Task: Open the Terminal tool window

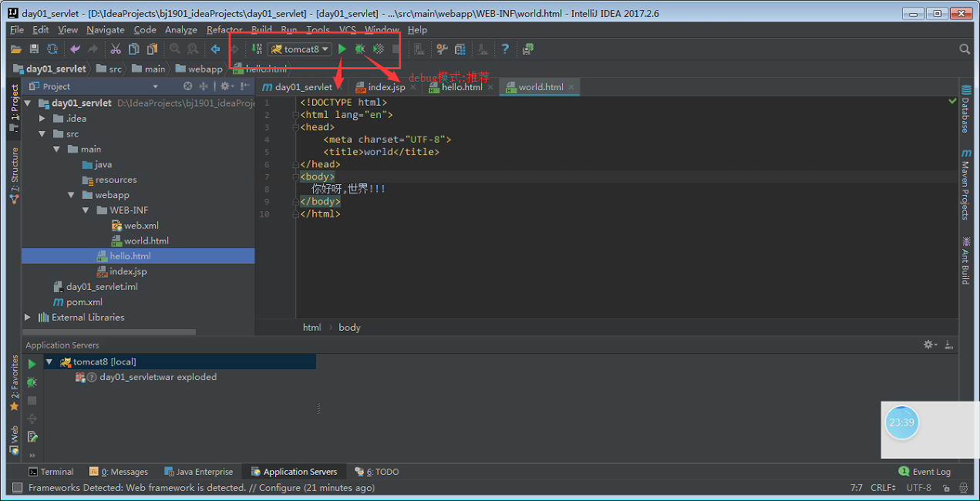Action: (x=51, y=472)
